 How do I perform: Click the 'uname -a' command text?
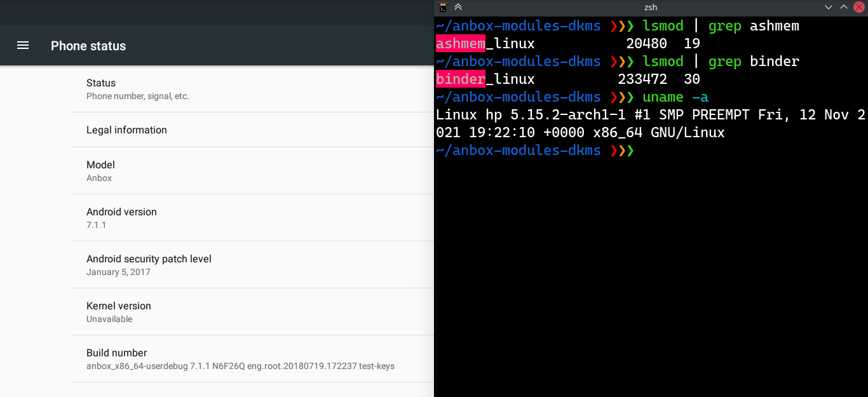675,97
